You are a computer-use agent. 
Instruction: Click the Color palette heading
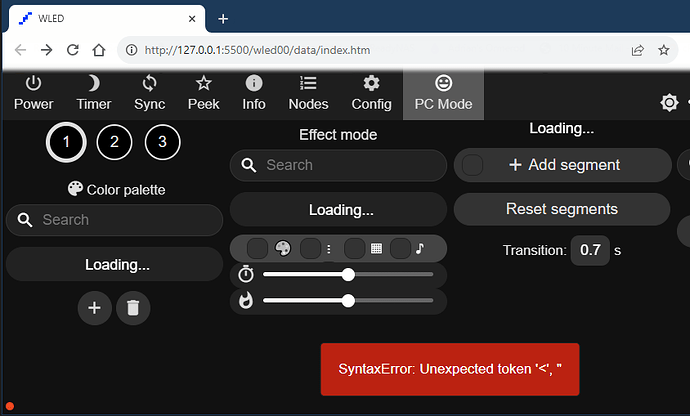117,190
